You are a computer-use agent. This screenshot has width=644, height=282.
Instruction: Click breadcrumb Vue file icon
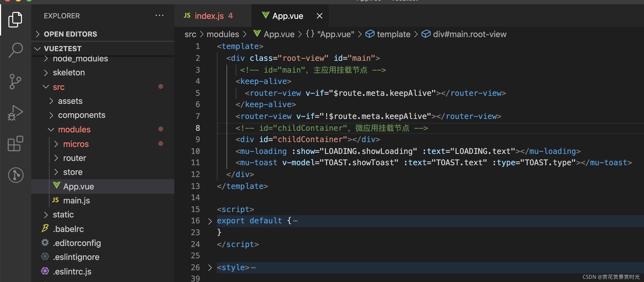click(257, 34)
